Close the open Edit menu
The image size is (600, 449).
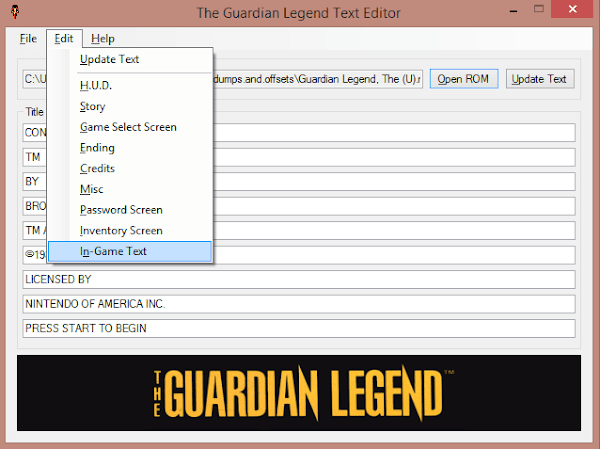(64, 39)
